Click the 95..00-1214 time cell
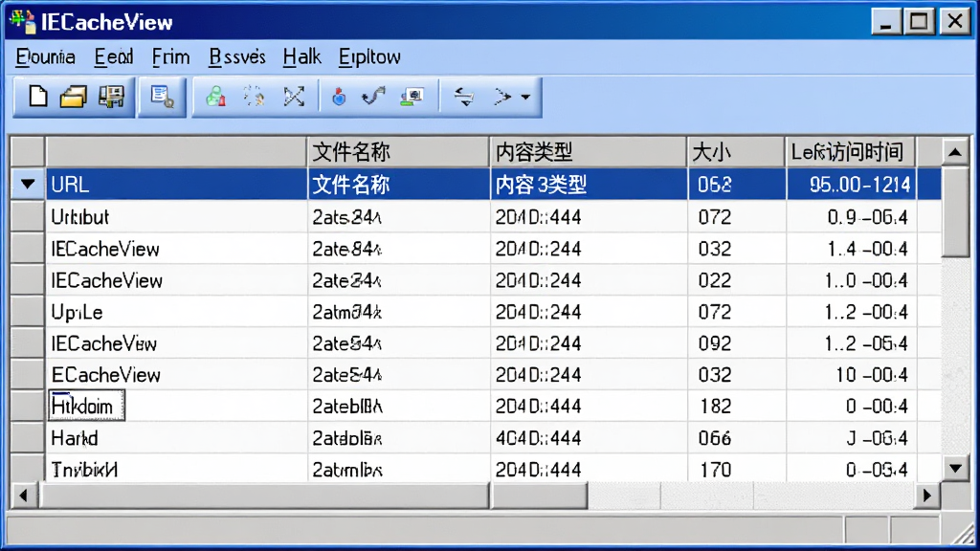 point(851,185)
